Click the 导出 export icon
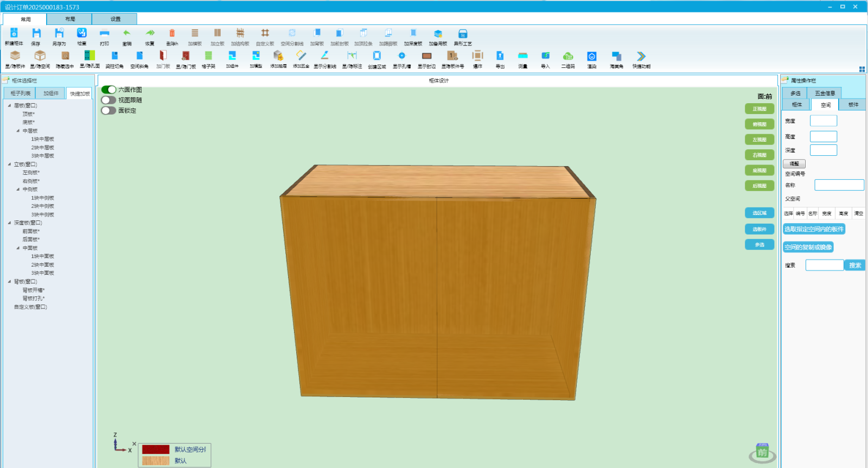 500,55
